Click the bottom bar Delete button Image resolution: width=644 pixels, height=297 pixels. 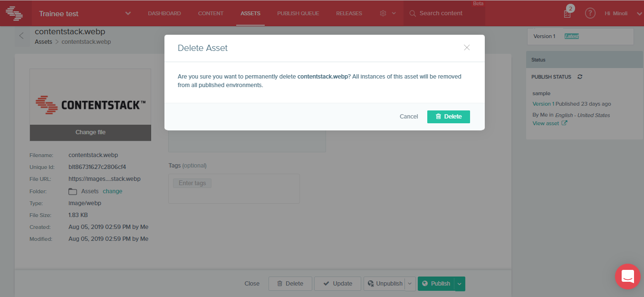point(290,284)
